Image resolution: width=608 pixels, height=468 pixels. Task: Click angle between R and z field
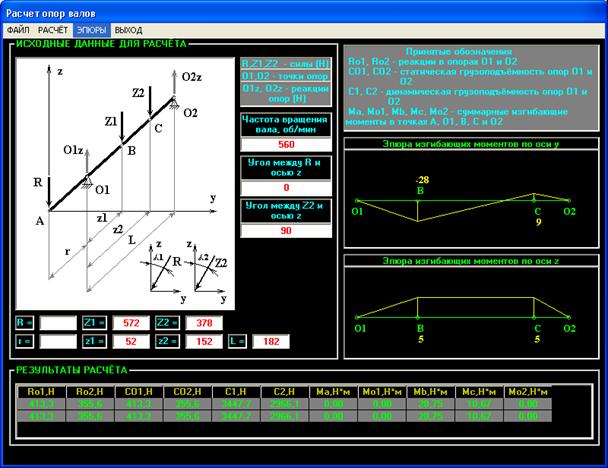(286, 188)
